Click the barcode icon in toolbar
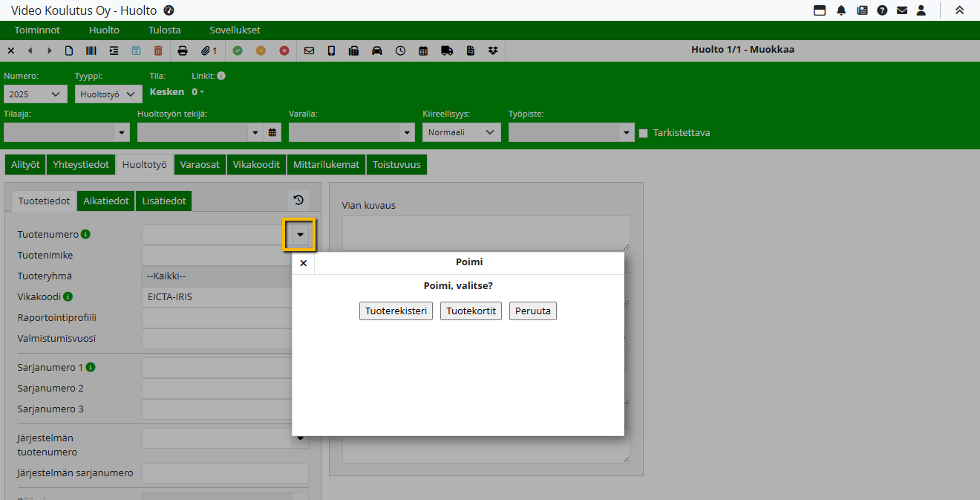 pos(91,51)
